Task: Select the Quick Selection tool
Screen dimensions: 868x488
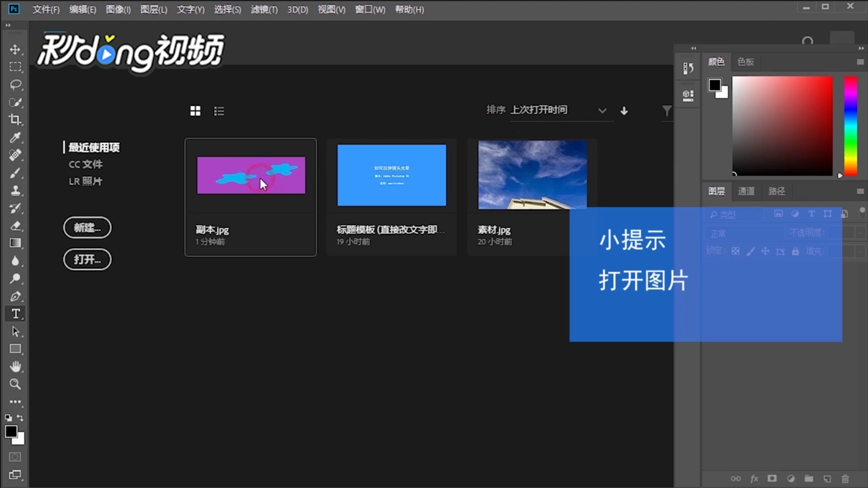Action: (15, 102)
